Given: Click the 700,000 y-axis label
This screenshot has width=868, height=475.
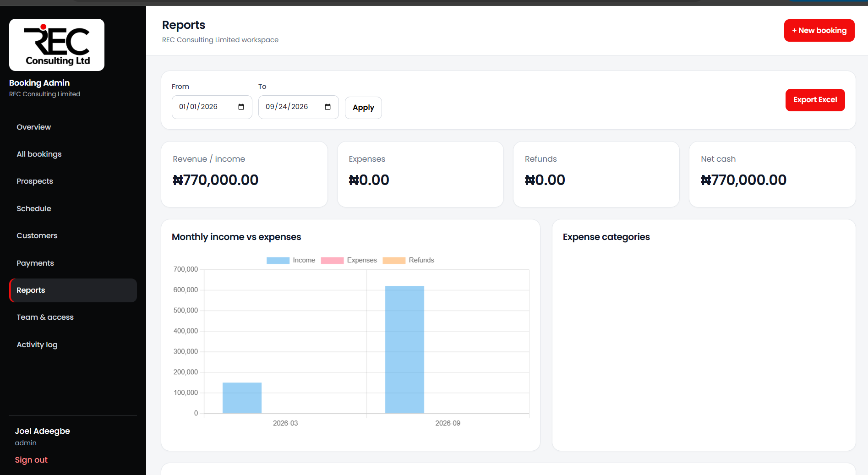Looking at the screenshot, I should [186, 269].
